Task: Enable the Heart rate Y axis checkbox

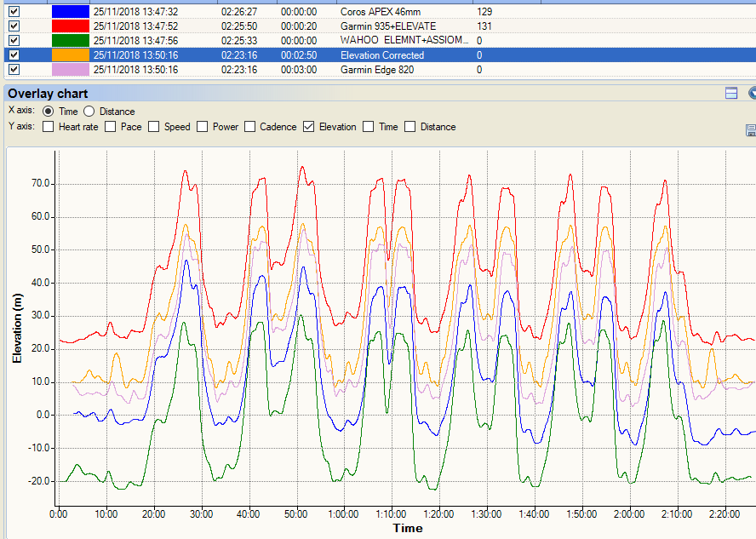Action: click(48, 127)
